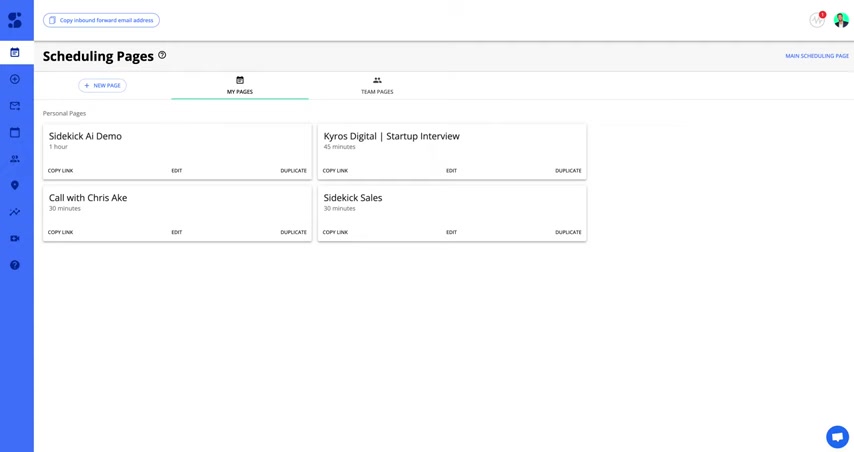The image size is (854, 452).
Task: Open the location pin sidebar icon
Action: click(x=15, y=185)
